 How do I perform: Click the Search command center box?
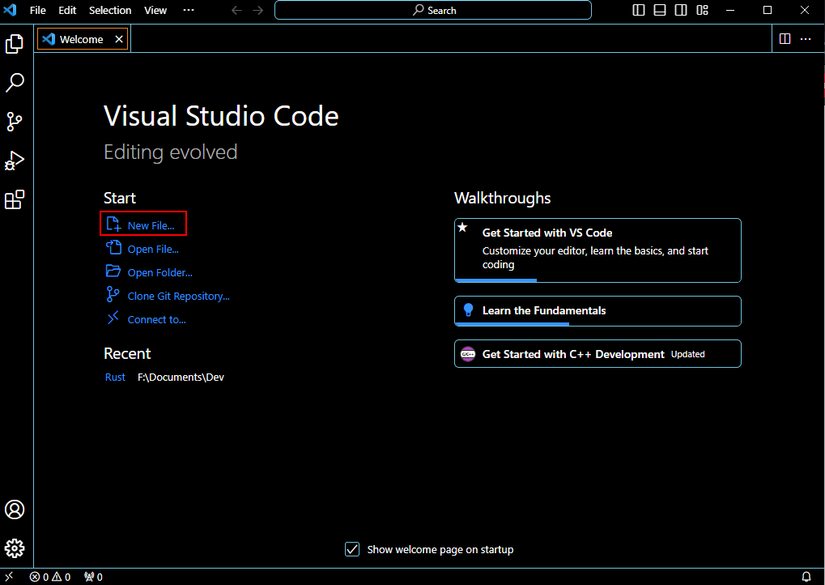pos(432,11)
